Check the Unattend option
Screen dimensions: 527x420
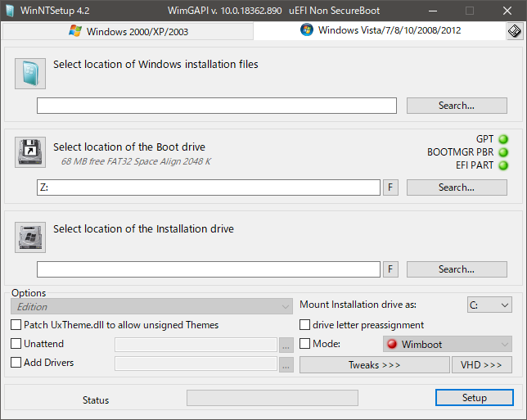pos(16,344)
